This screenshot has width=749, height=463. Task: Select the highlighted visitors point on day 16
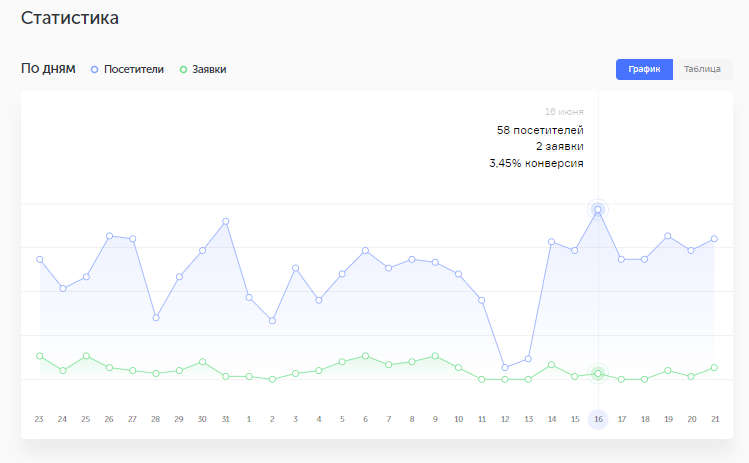coord(598,209)
